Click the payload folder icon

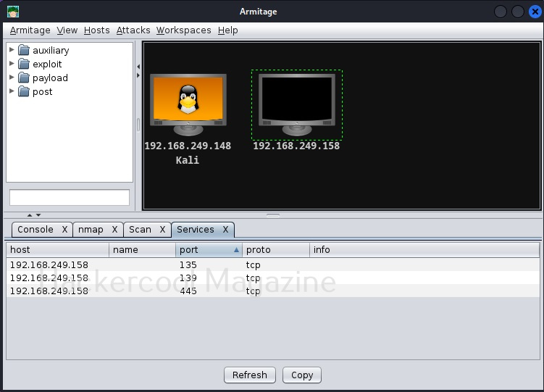click(24, 78)
